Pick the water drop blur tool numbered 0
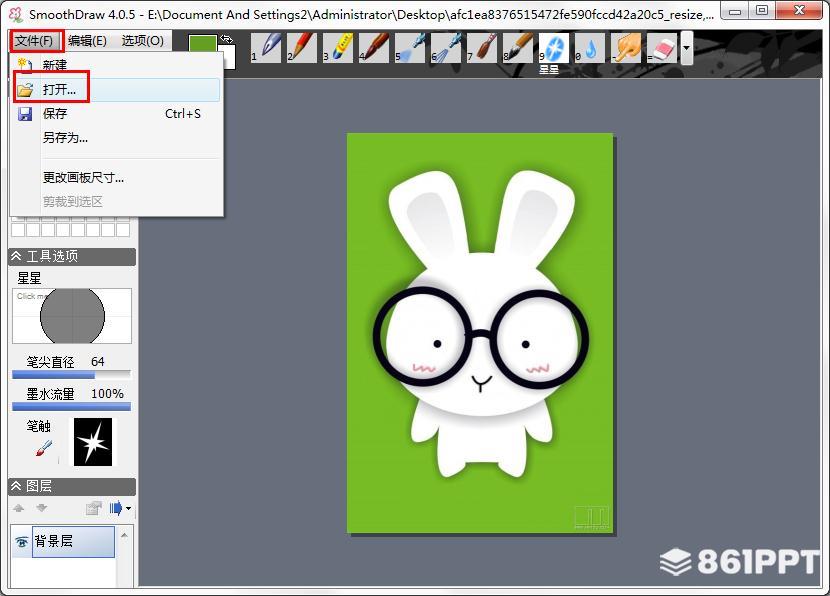The width and height of the screenshot is (830, 596). pyautogui.click(x=590, y=48)
